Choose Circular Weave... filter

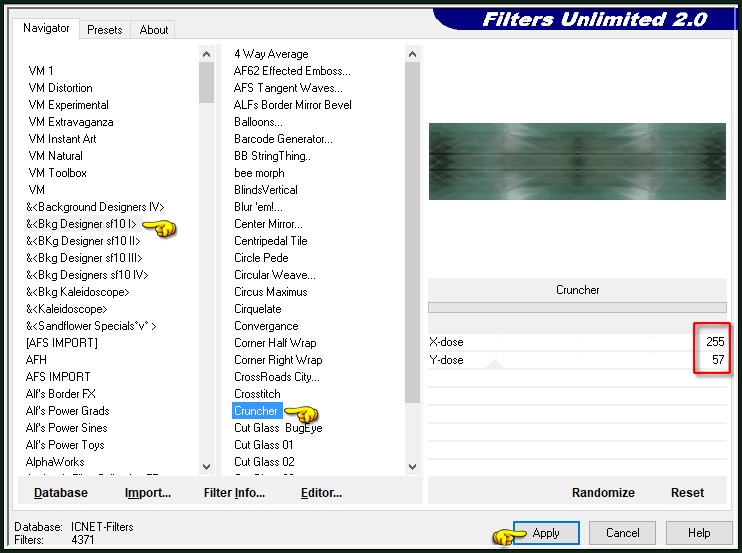(x=274, y=275)
